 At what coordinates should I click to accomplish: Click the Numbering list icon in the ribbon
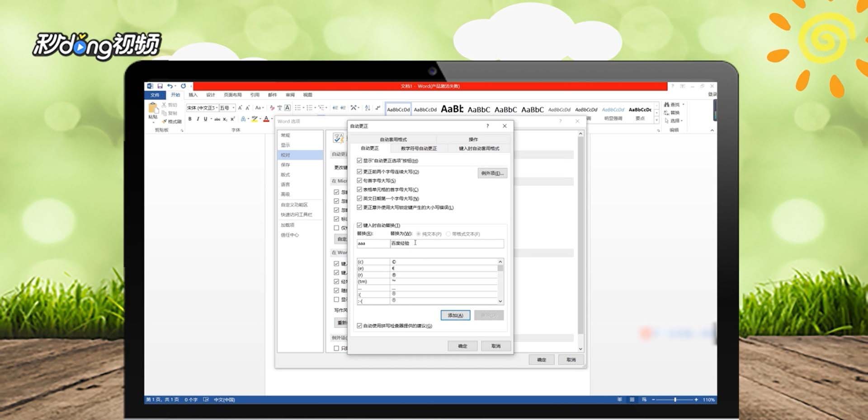(310, 107)
